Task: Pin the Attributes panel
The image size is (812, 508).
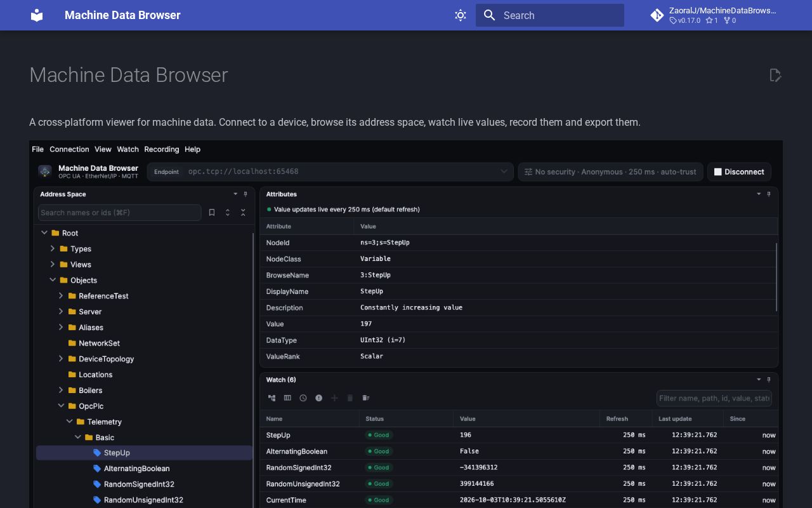Action: 769,194
